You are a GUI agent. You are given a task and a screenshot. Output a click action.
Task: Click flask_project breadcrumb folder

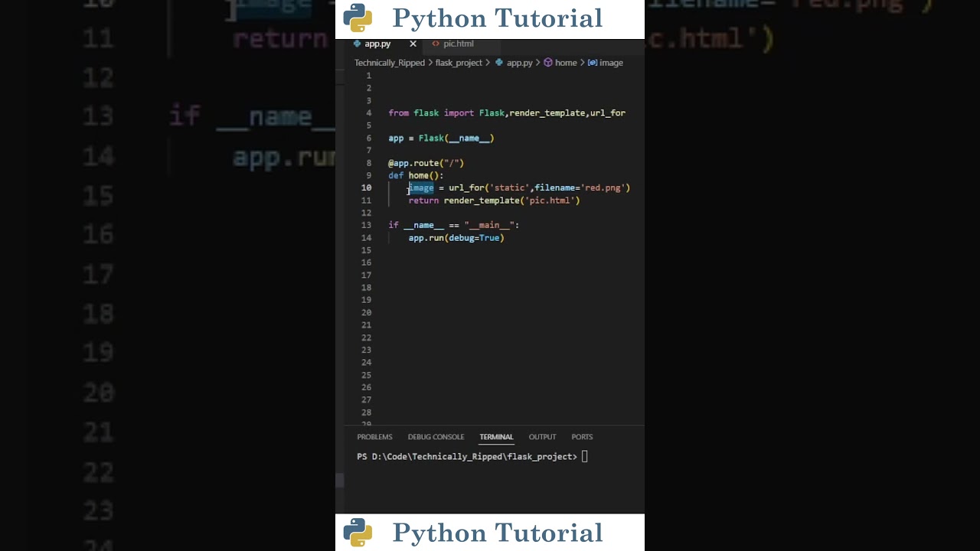point(459,63)
